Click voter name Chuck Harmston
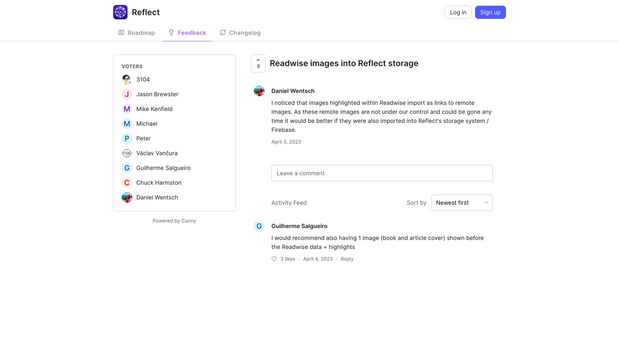Image resolution: width=619 pixels, height=364 pixels. point(159,183)
